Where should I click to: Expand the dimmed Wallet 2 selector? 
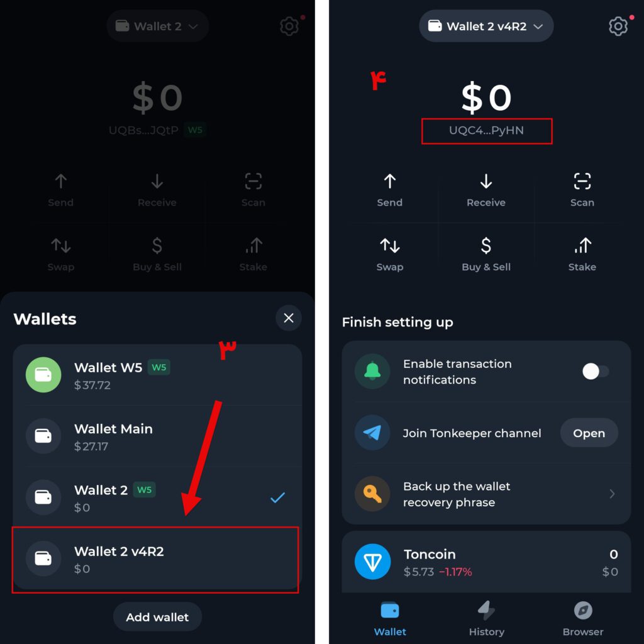click(x=157, y=26)
